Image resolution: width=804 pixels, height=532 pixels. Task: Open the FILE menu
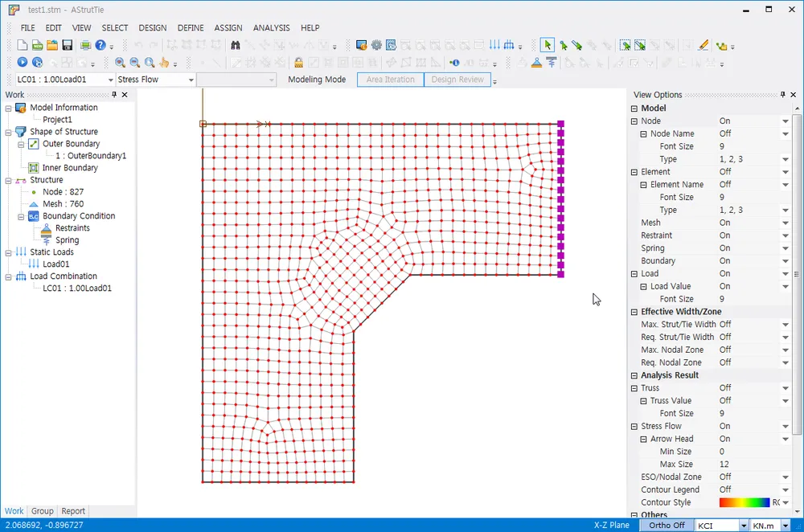(x=27, y=27)
